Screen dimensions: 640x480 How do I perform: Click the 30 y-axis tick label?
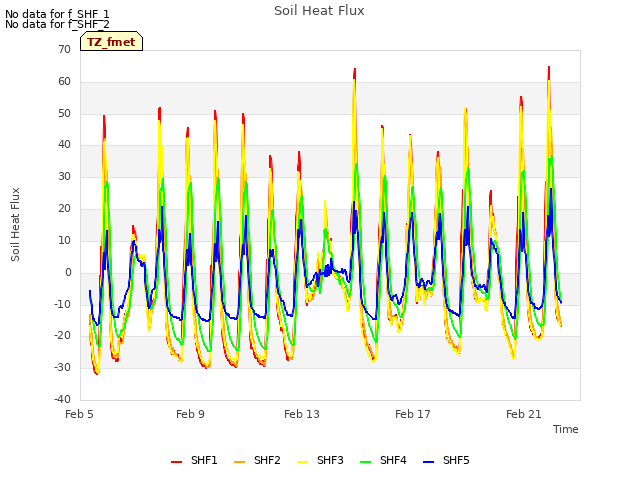point(64,176)
